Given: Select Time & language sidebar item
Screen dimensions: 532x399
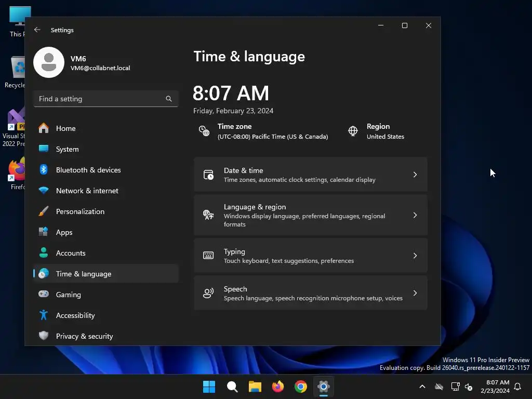Looking at the screenshot, I should 106,273.
